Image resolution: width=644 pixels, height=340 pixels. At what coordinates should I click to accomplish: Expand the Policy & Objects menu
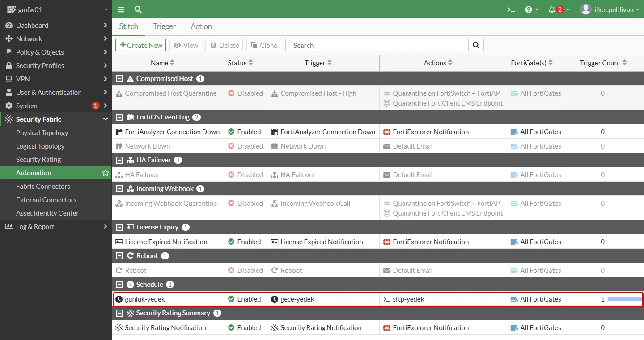56,52
